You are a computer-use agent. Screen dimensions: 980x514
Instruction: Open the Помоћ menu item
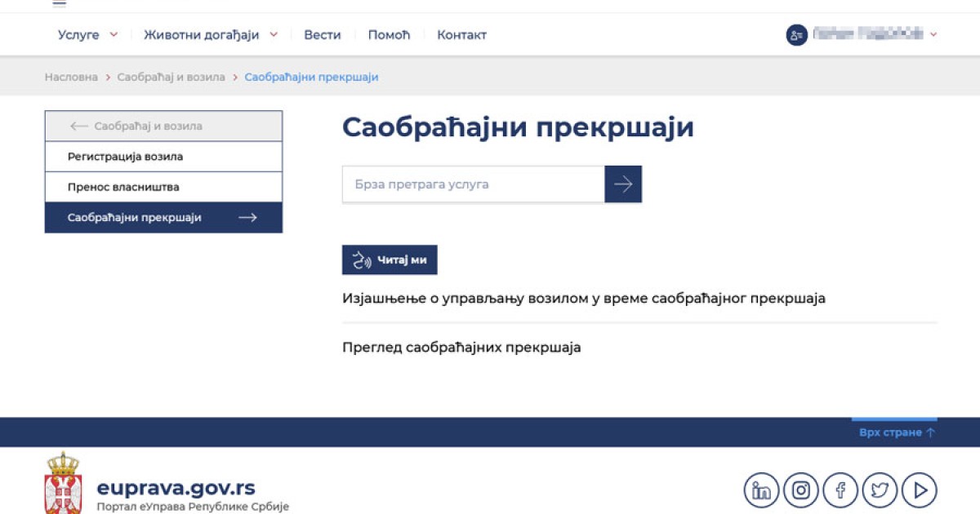(389, 35)
